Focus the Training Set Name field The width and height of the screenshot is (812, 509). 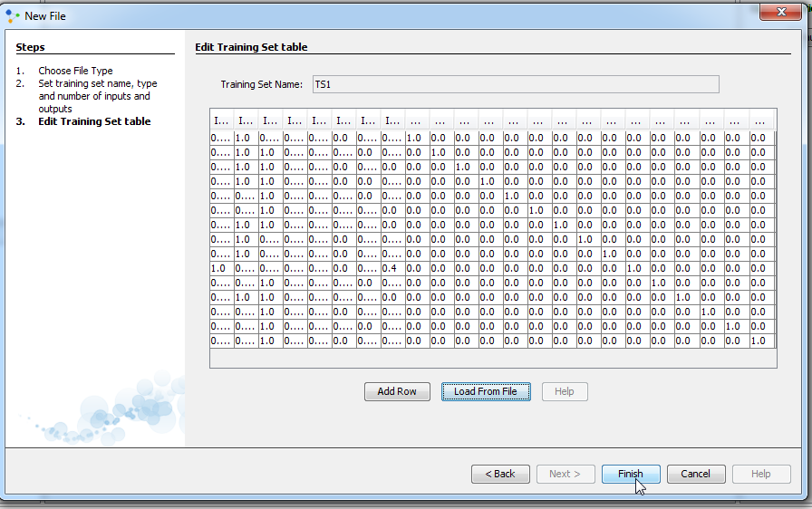pos(515,84)
